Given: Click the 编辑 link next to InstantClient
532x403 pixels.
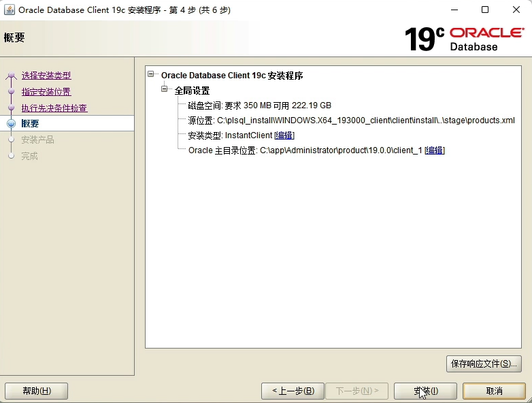Looking at the screenshot, I should pos(284,135).
